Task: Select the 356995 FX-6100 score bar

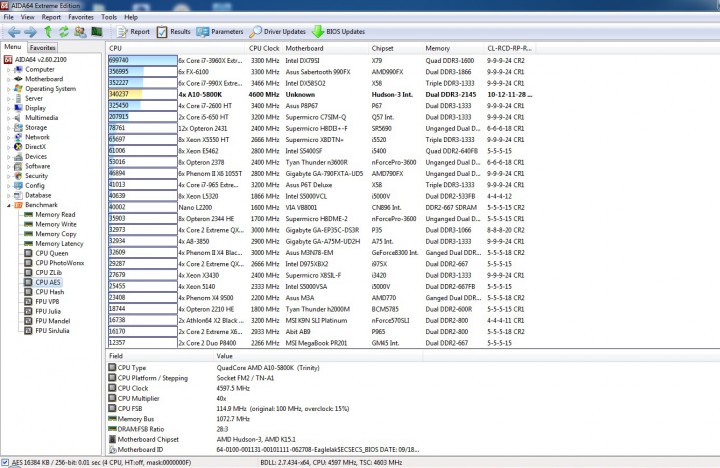Action: [143, 72]
